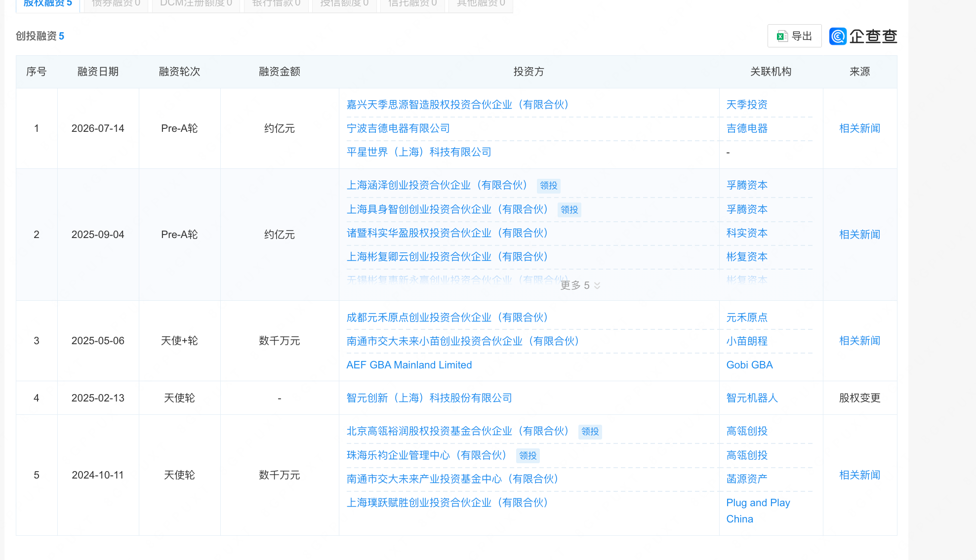This screenshot has height=560, width=976.
Task: Click 领投 tag beside 上海具身智创
Action: [x=569, y=210]
